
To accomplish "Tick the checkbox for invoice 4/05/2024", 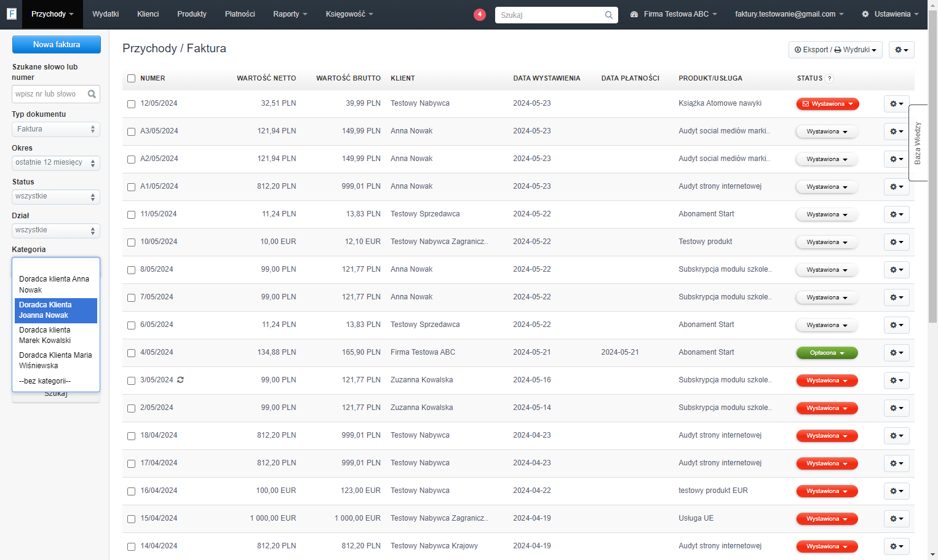I will pyautogui.click(x=131, y=353).
